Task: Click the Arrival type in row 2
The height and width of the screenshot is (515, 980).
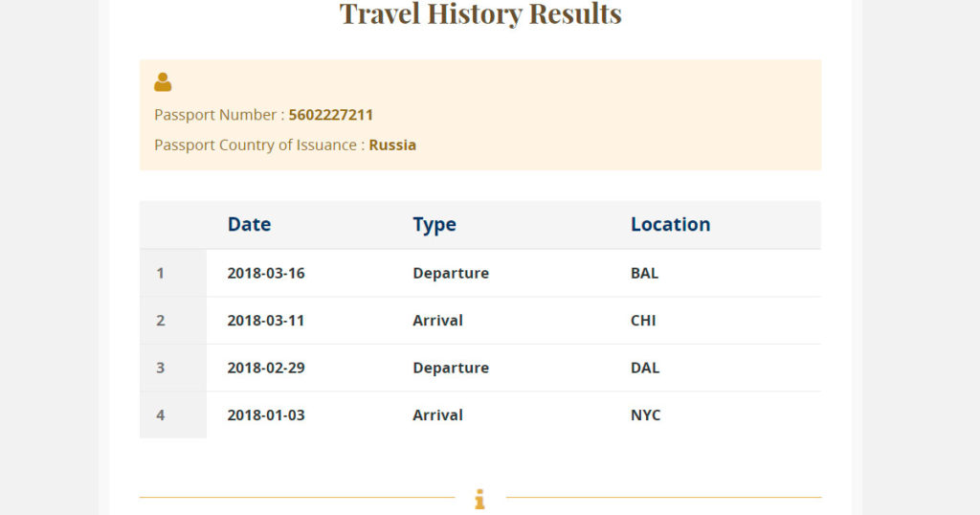Action: 437,321
